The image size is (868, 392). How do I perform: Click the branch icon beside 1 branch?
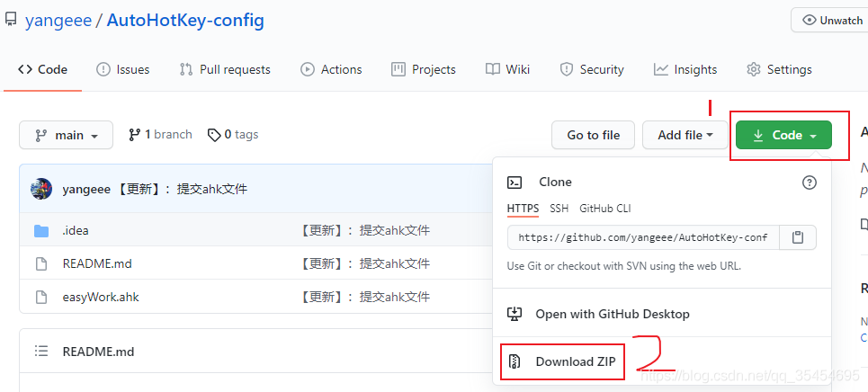tap(135, 135)
